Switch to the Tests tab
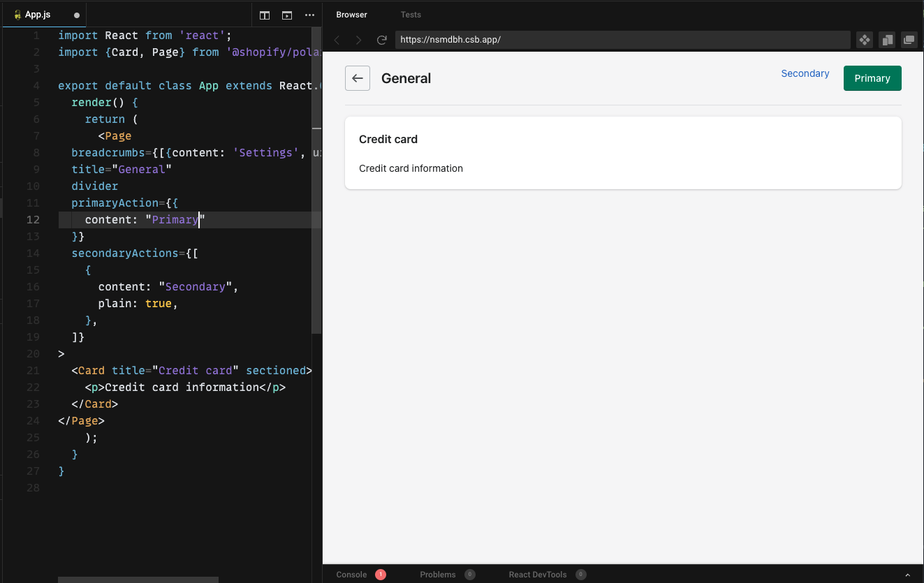 click(411, 15)
